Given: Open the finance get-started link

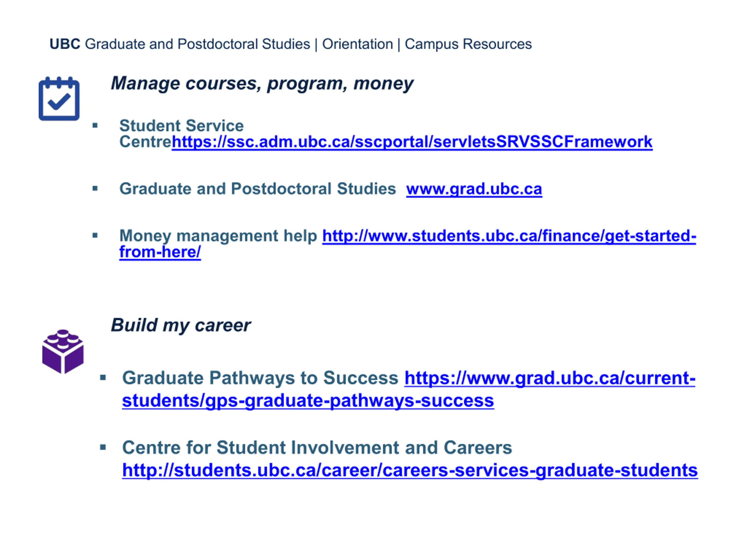Looking at the screenshot, I should click(509, 236).
